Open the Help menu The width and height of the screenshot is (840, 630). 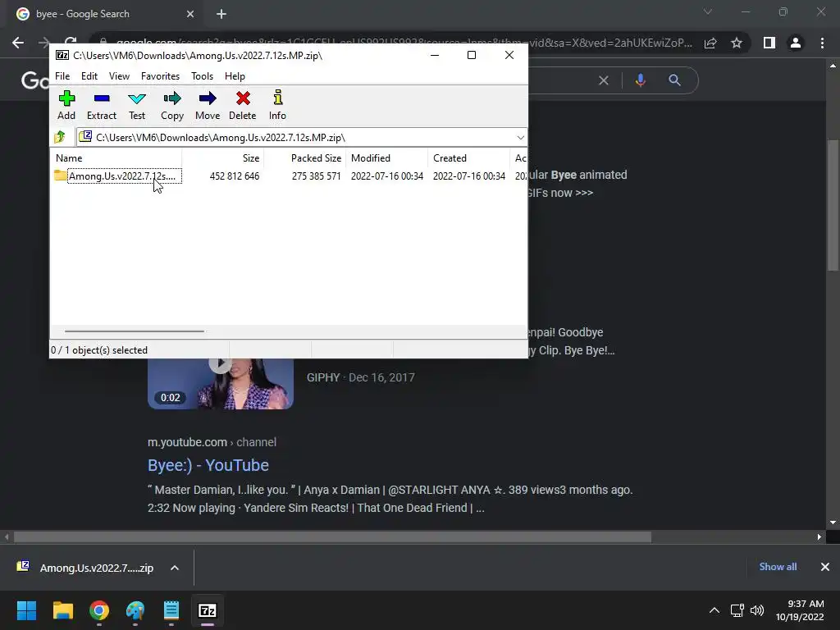tap(235, 76)
